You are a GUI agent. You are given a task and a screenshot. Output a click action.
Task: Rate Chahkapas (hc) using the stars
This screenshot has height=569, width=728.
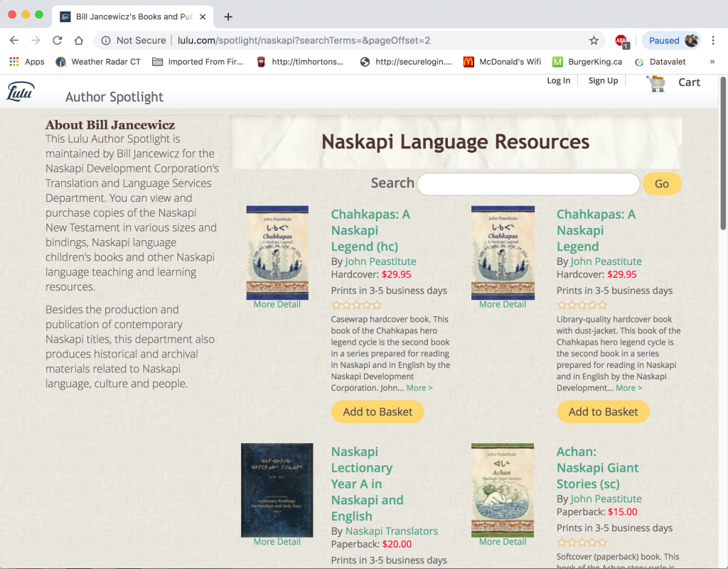coord(357,305)
